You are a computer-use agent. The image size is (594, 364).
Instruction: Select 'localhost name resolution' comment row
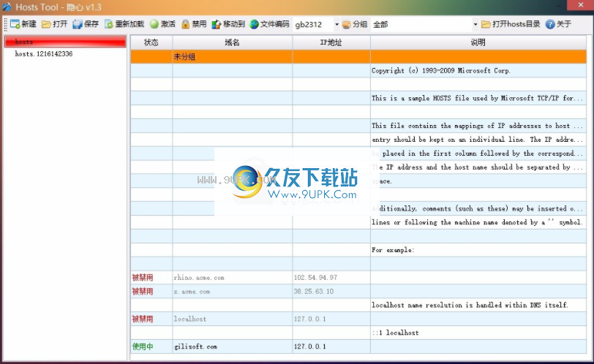[478, 305]
